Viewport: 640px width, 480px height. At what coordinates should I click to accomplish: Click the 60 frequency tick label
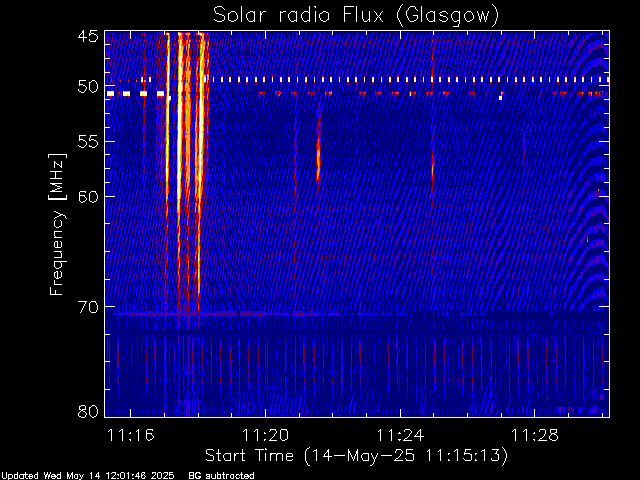pyautogui.click(x=88, y=197)
